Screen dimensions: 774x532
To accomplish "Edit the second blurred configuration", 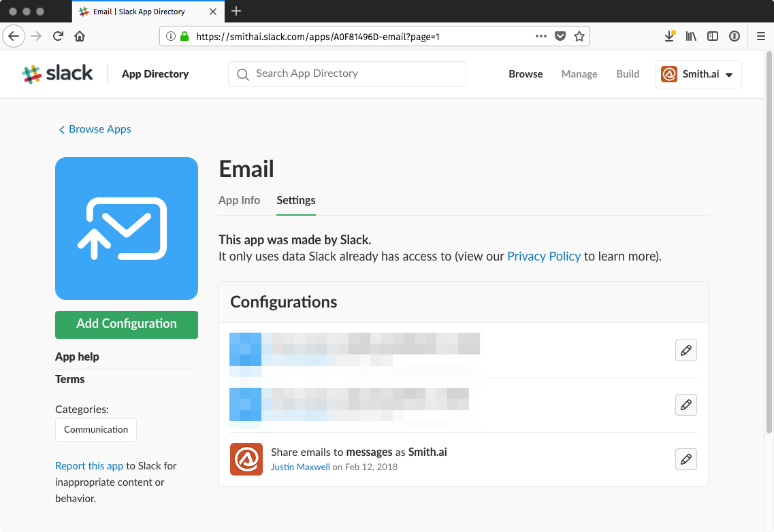I will pyautogui.click(x=686, y=405).
